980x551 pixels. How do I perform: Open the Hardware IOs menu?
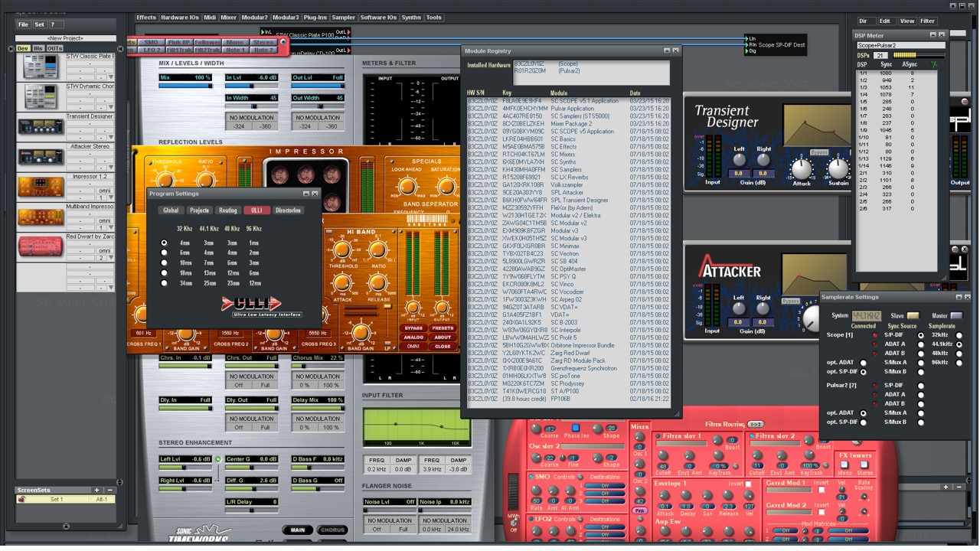click(x=179, y=17)
